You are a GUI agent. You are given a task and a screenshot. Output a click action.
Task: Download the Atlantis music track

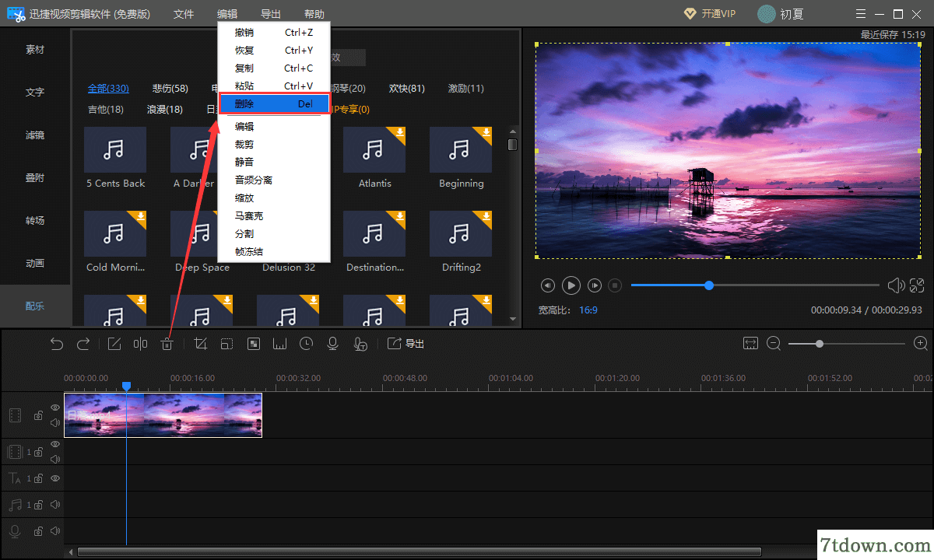click(x=399, y=133)
